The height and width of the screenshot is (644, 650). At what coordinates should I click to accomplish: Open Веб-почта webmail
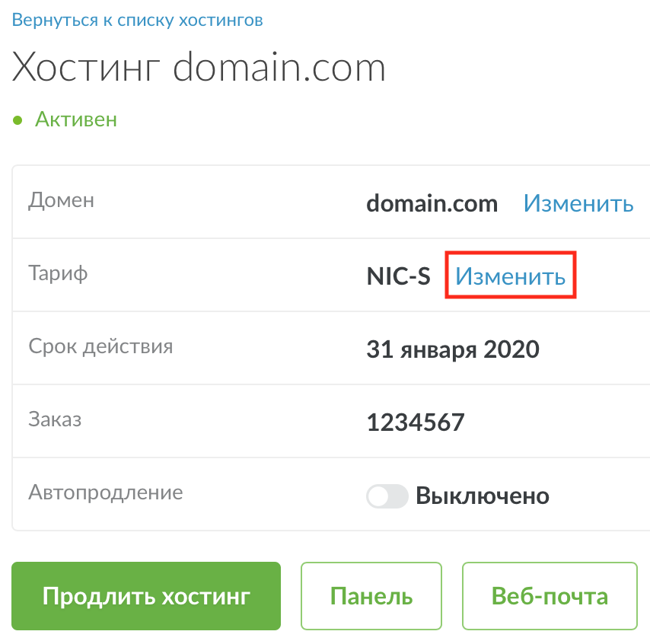[550, 596]
